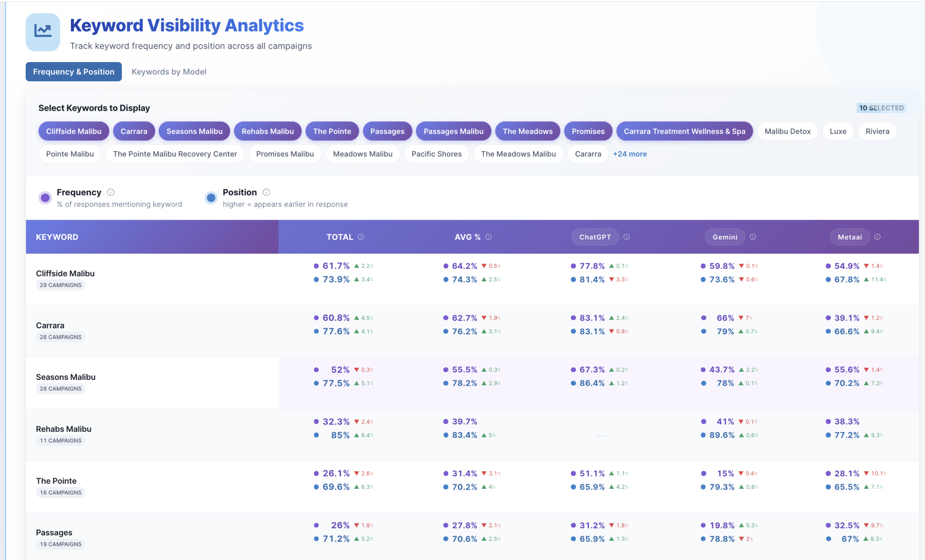Open the Frequency info tooltip icon
Viewport: 925px width, 560px height.
(x=111, y=192)
